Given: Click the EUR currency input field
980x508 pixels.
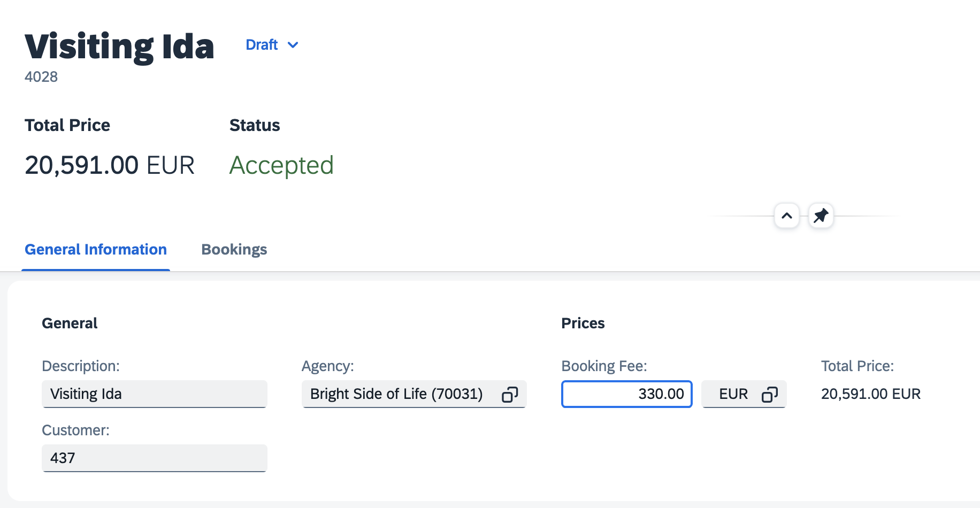Looking at the screenshot, I should (x=744, y=394).
